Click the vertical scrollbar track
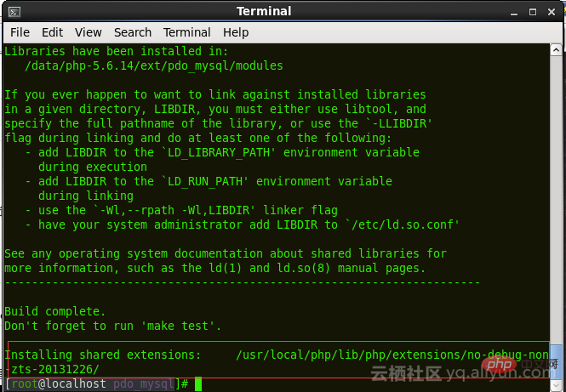The width and height of the screenshot is (566, 392). pos(556,198)
